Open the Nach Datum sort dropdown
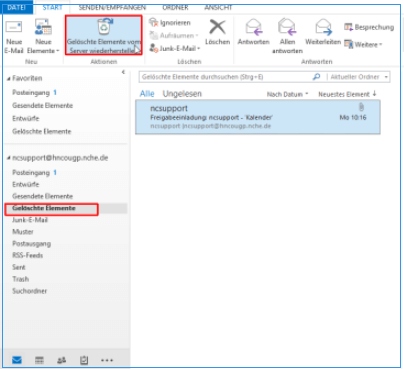404x369 pixels. pos(287,94)
